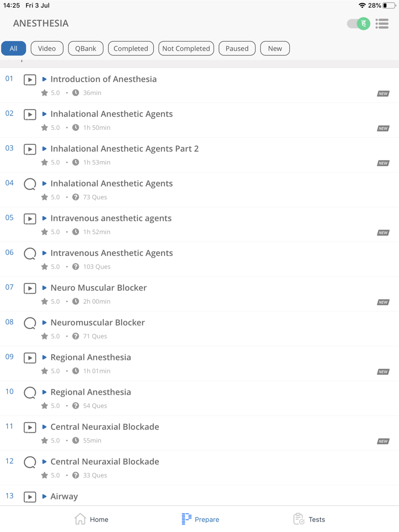Click the video icon for Introduction of Anesthesia

30,80
